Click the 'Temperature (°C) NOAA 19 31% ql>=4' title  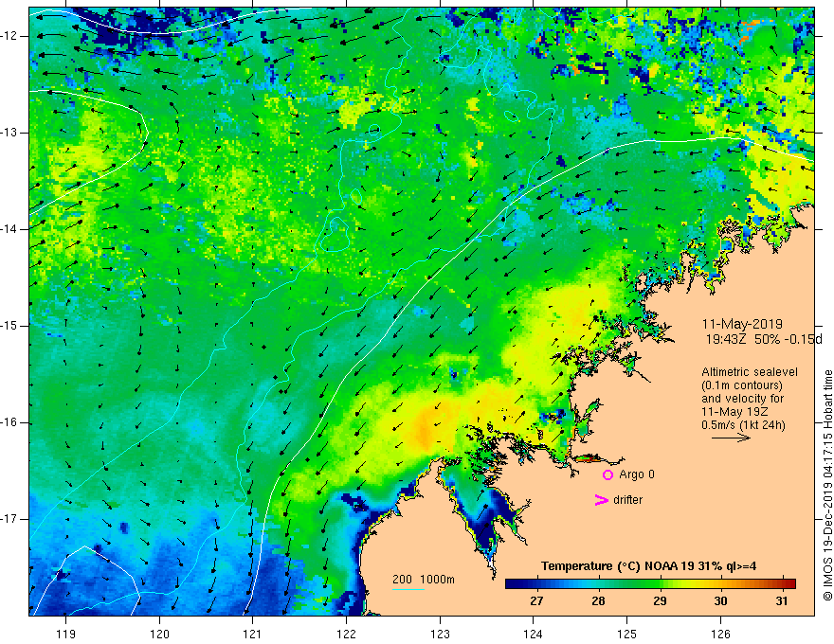(x=649, y=566)
